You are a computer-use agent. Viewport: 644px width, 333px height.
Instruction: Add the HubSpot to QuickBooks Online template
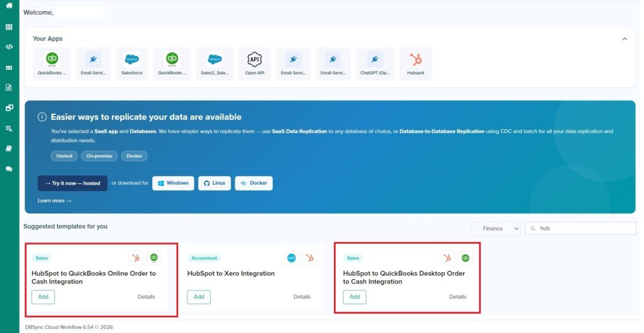point(43,297)
